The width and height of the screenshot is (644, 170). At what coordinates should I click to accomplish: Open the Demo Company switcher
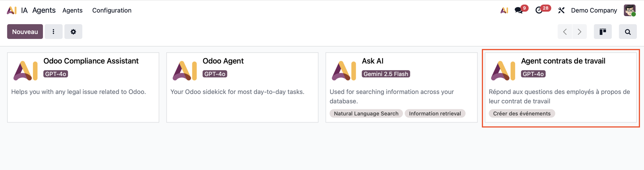click(594, 10)
